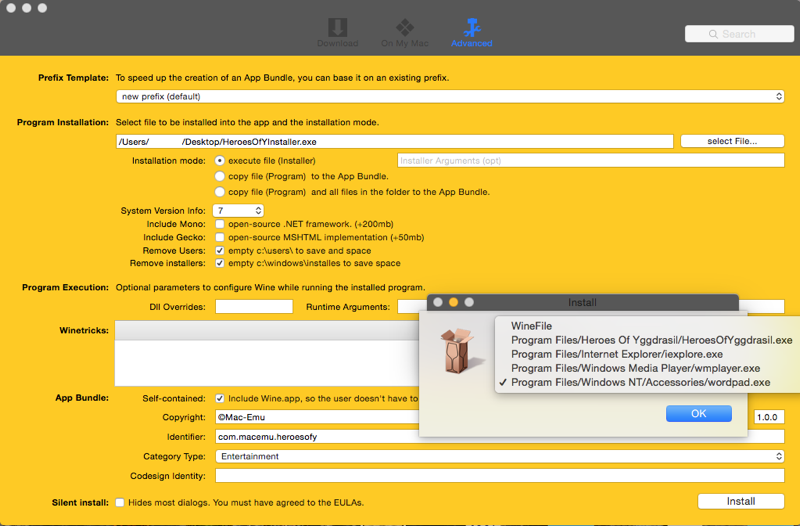800x526 pixels.
Task: Open the Prefix Template dropdown
Action: pos(450,96)
